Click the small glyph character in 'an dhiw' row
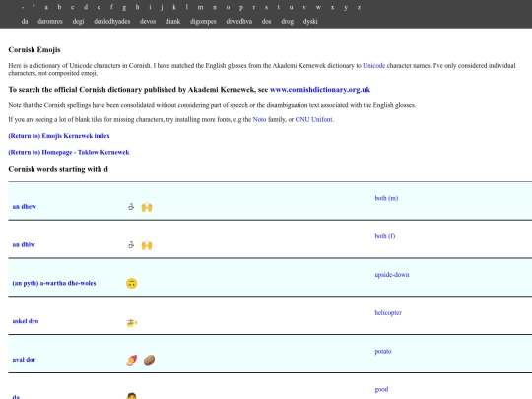 pos(131,244)
